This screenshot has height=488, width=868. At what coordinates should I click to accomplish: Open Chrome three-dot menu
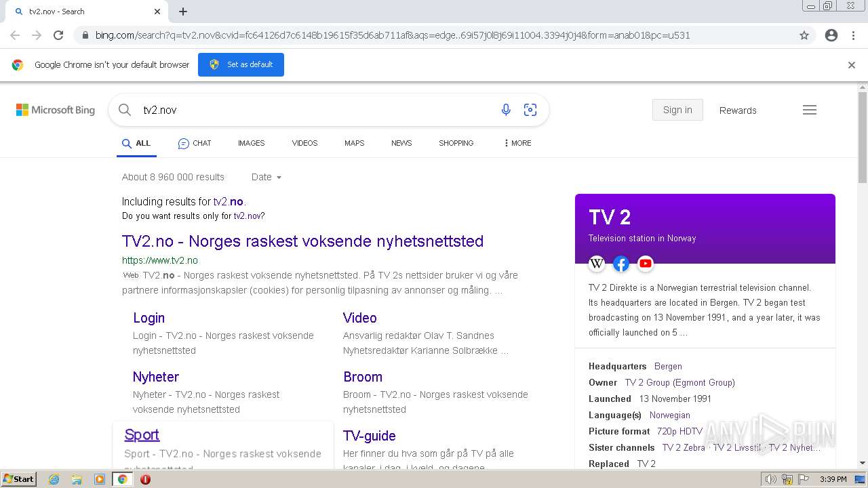(853, 35)
